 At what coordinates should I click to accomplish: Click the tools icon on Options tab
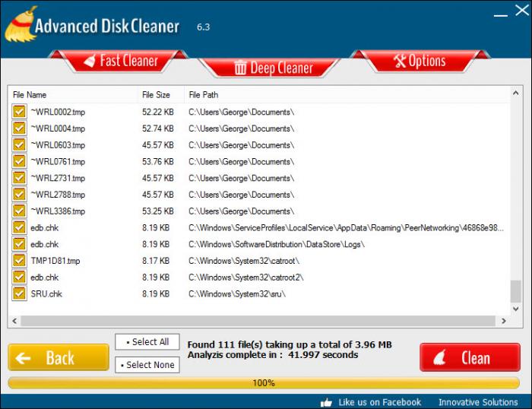(x=399, y=61)
